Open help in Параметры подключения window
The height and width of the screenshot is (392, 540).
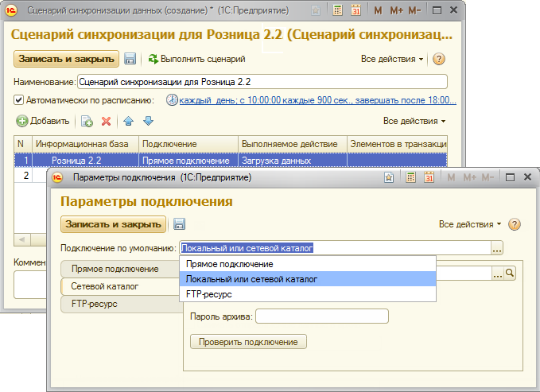click(x=515, y=224)
